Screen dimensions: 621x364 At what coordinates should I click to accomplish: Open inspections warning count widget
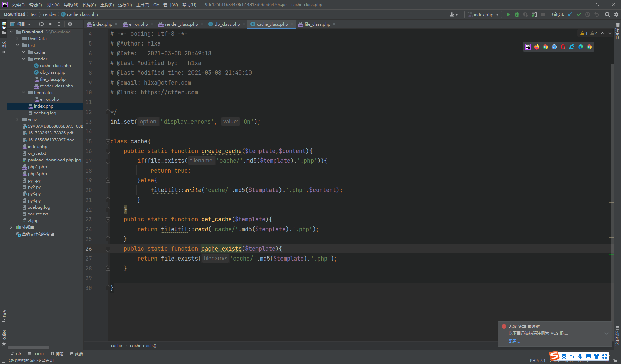pos(589,33)
